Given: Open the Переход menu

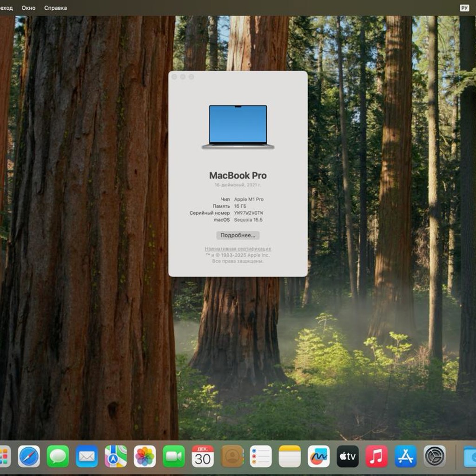Looking at the screenshot, I should tap(7, 8).
